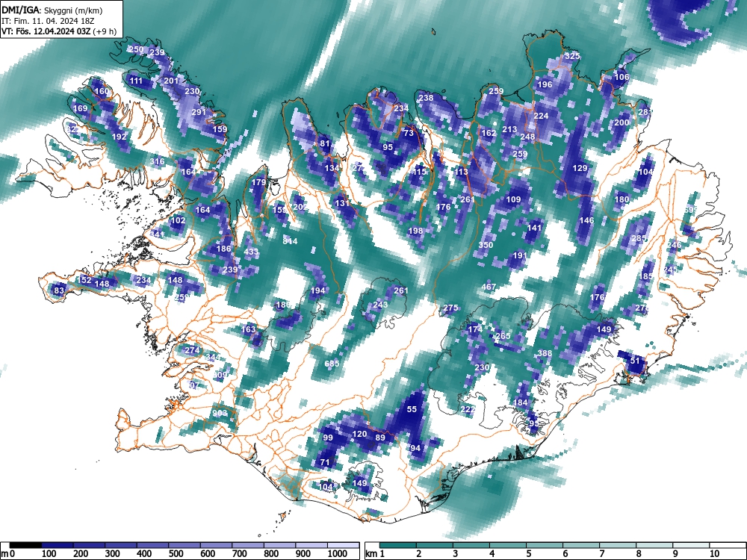Image resolution: width=747 pixels, height=560 pixels.
Task: Click the visibility value 433 on the map
Action: click(252, 252)
